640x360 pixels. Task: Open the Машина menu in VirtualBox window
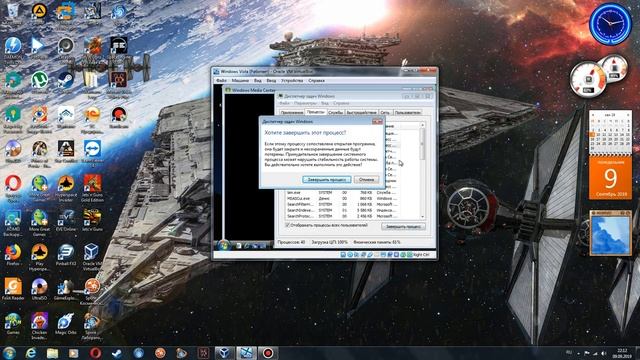pyautogui.click(x=240, y=81)
